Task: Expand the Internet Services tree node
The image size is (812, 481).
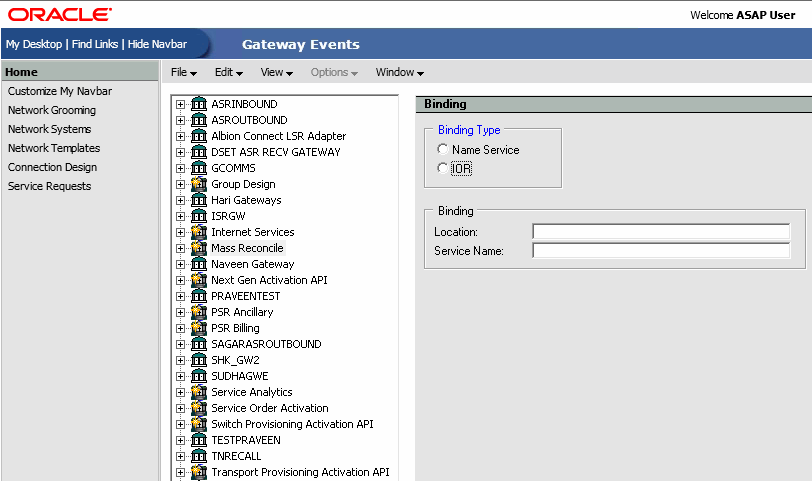Action: point(180,232)
